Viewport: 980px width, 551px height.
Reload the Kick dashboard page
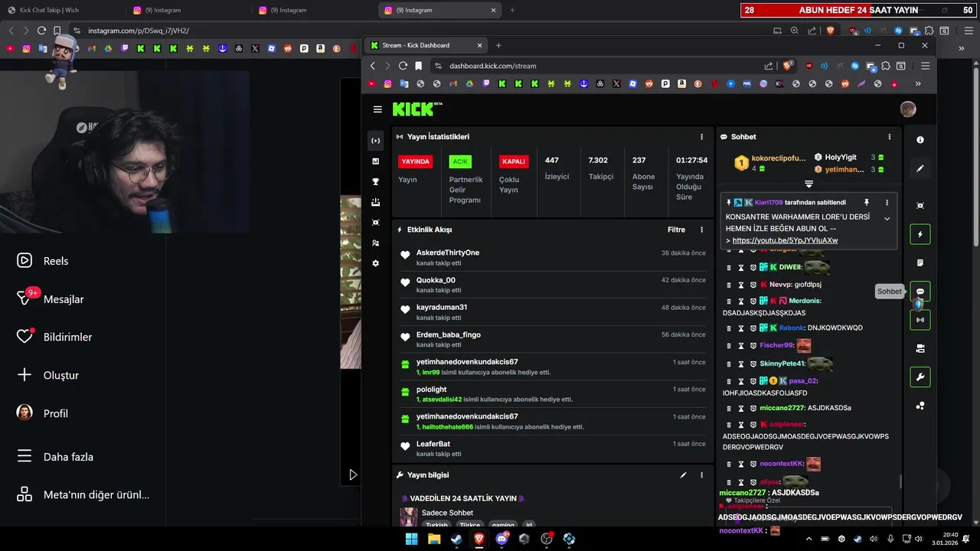[403, 66]
